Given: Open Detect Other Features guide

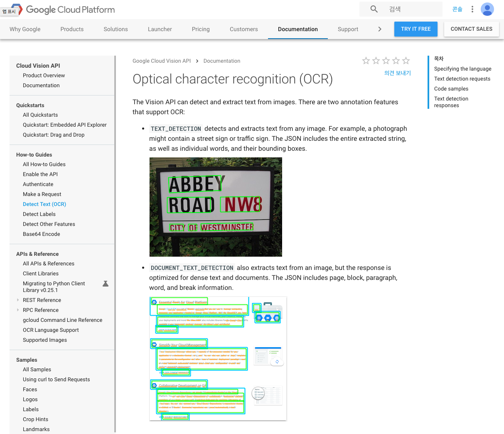Looking at the screenshot, I should pyautogui.click(x=49, y=224).
